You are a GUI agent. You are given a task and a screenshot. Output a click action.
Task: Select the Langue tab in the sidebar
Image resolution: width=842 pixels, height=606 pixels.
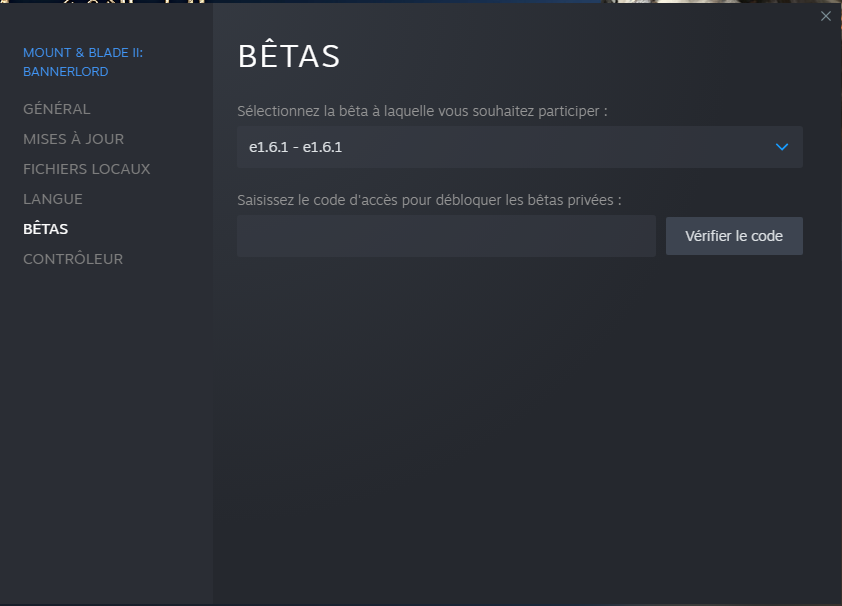pyautogui.click(x=53, y=199)
